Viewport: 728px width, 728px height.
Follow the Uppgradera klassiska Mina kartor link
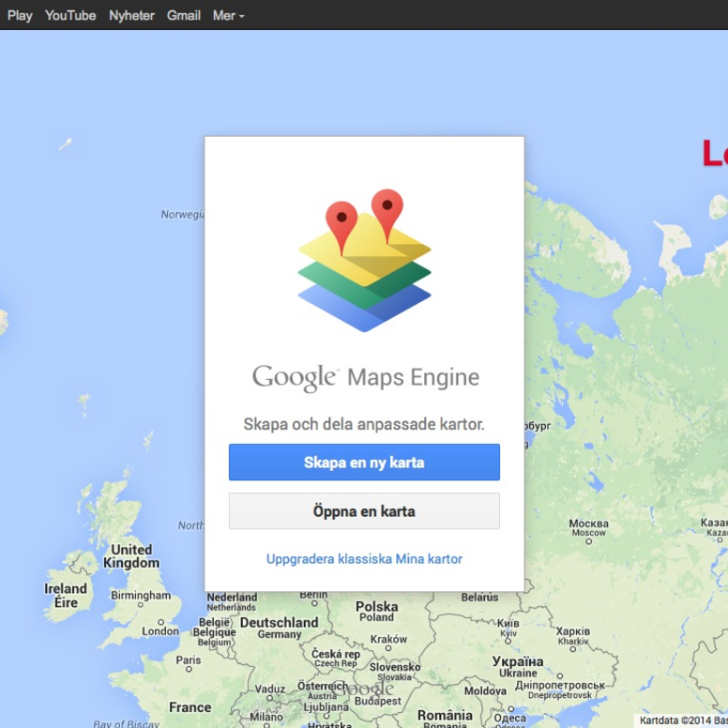(364, 558)
